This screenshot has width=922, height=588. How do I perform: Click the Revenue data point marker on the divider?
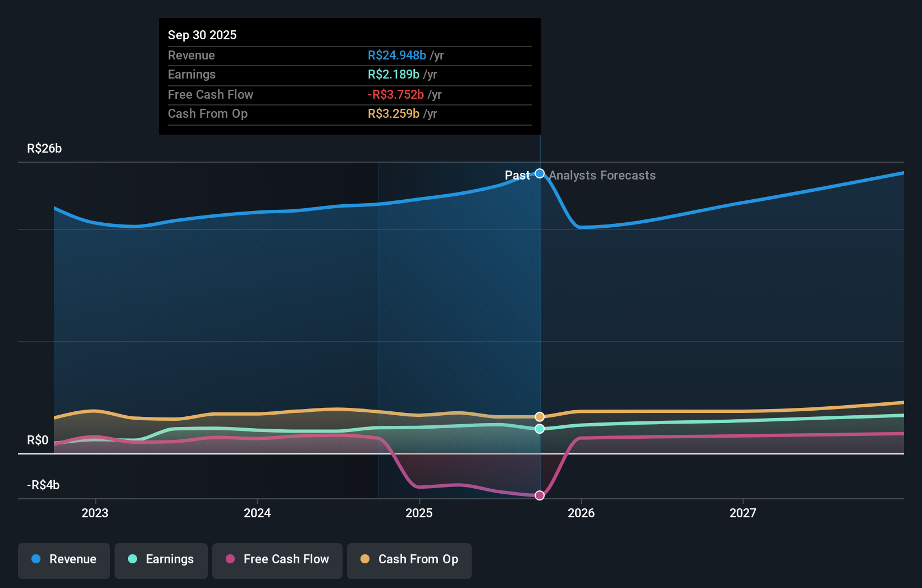pos(540,173)
